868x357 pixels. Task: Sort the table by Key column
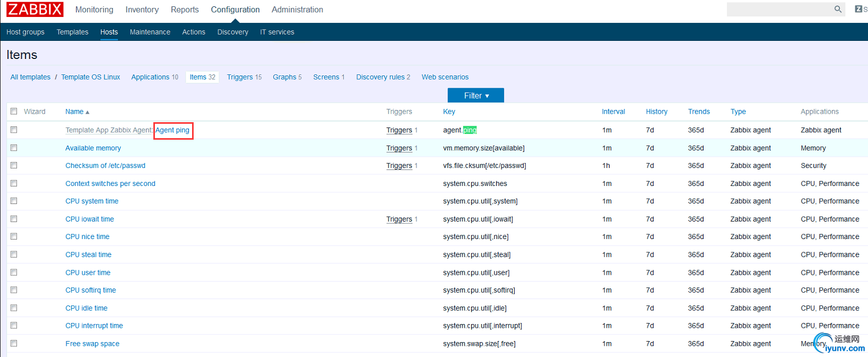pyautogui.click(x=449, y=112)
